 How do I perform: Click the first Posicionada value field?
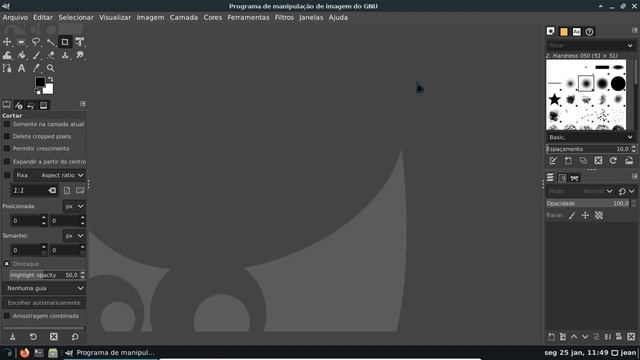click(25, 221)
